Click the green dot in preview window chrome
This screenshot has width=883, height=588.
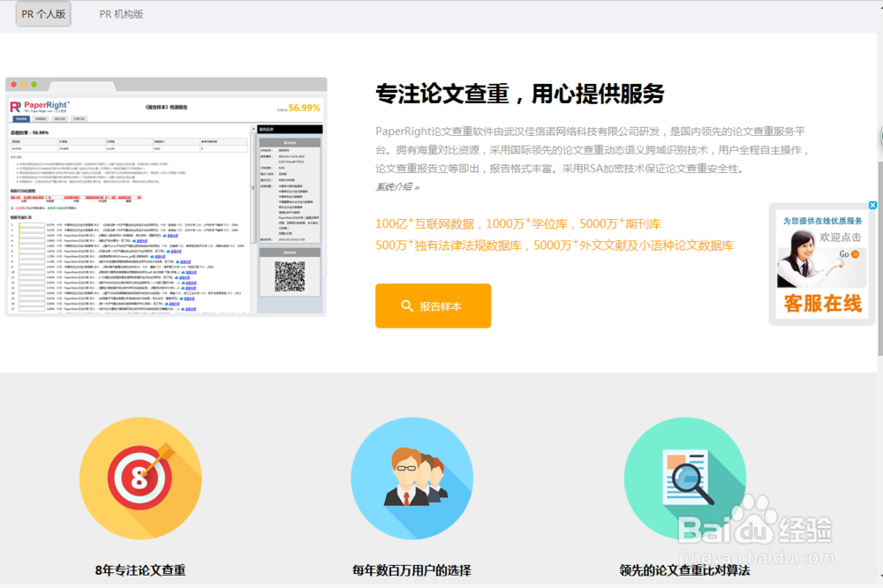(x=34, y=85)
